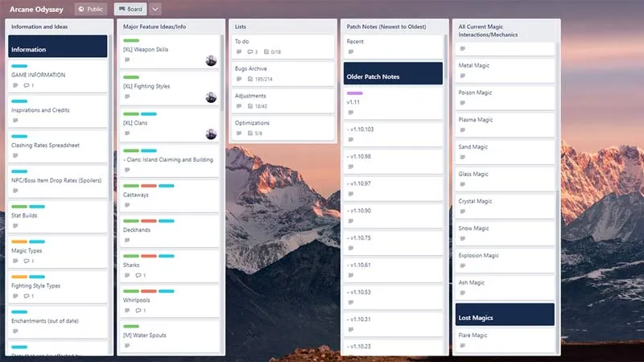Open the v1.10.75 patch notes card
The width and height of the screenshot is (644, 362).
pyautogui.click(x=393, y=243)
